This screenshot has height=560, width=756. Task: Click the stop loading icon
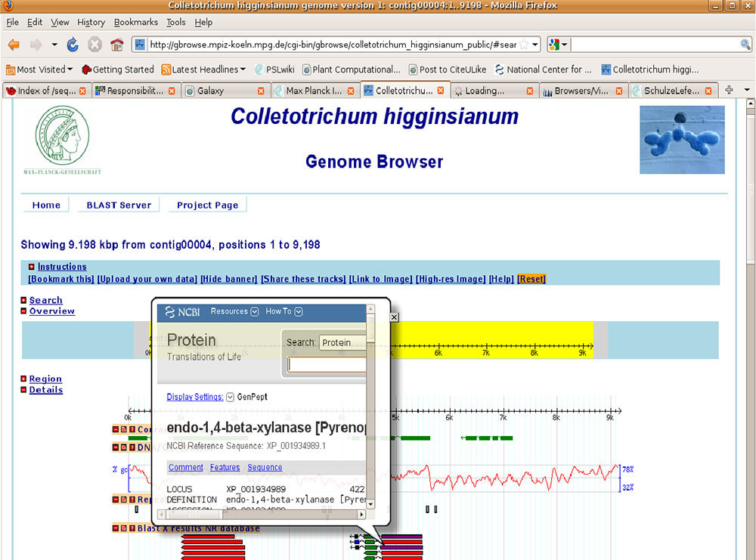pyautogui.click(x=95, y=45)
